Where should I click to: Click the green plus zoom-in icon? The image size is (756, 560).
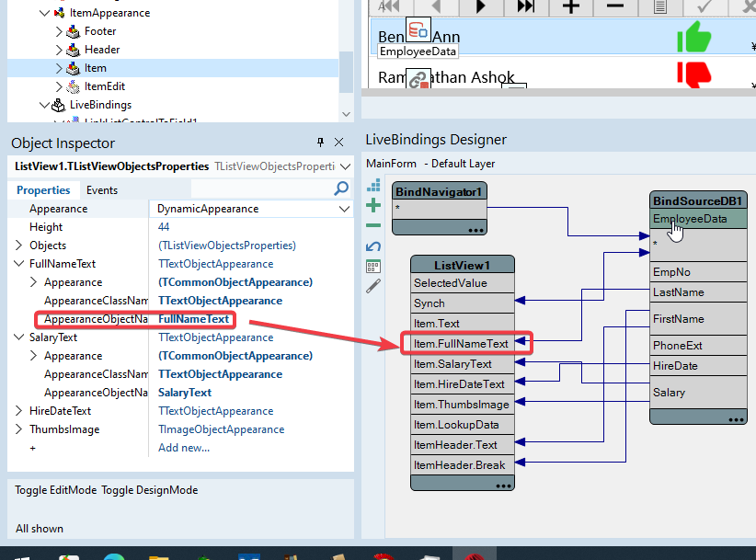tap(373, 206)
